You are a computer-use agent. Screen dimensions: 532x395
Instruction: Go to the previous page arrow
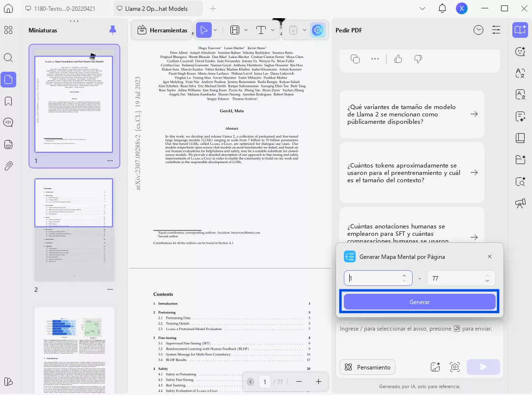point(251,382)
